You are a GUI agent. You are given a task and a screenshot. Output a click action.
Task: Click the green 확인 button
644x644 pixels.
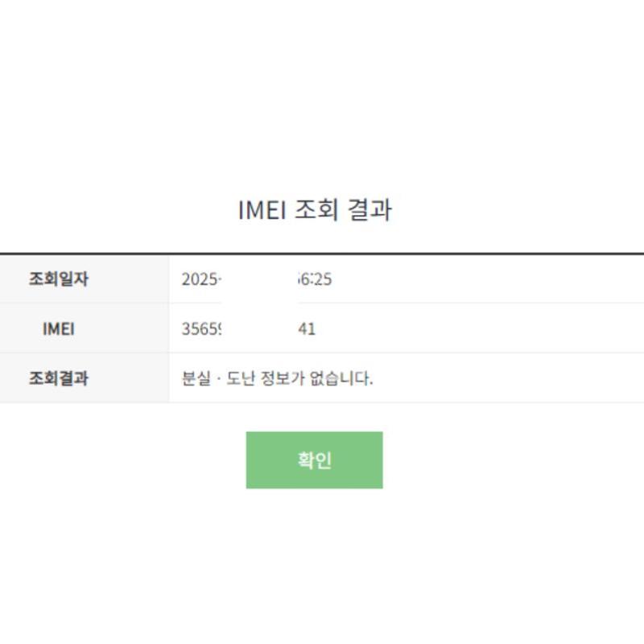314,460
